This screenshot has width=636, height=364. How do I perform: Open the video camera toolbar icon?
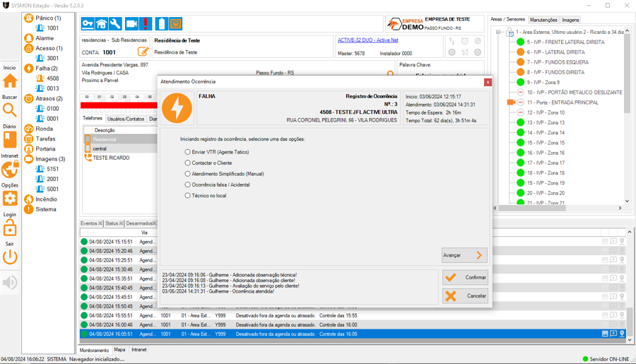[131, 24]
